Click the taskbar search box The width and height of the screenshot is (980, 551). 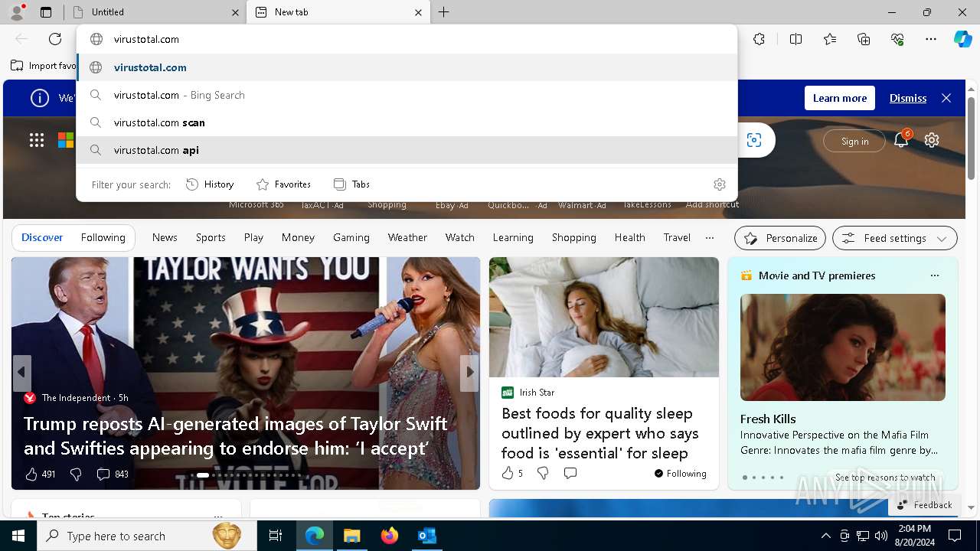pos(147,536)
